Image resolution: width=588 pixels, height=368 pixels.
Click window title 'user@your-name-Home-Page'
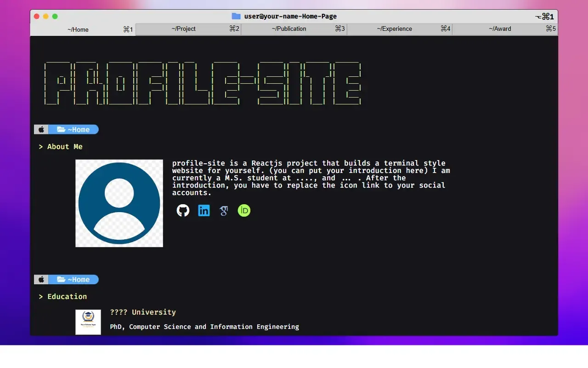(x=290, y=17)
